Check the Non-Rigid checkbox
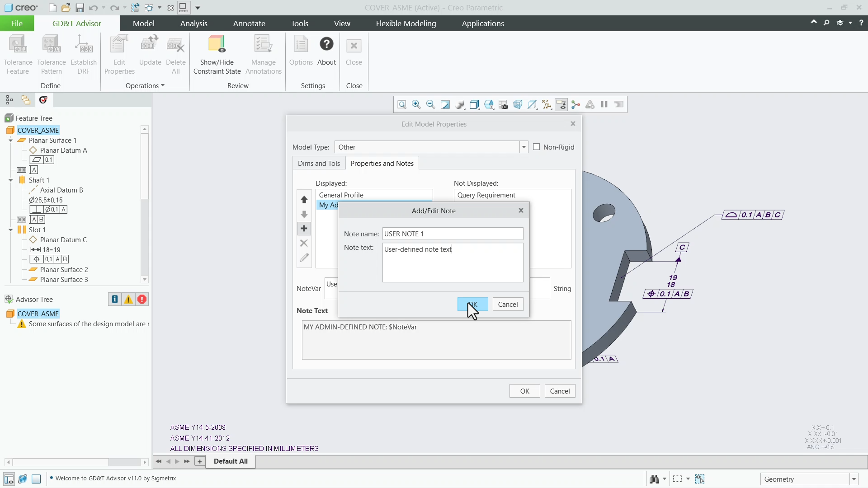Screen dimensions: 868x488 coord(537,147)
